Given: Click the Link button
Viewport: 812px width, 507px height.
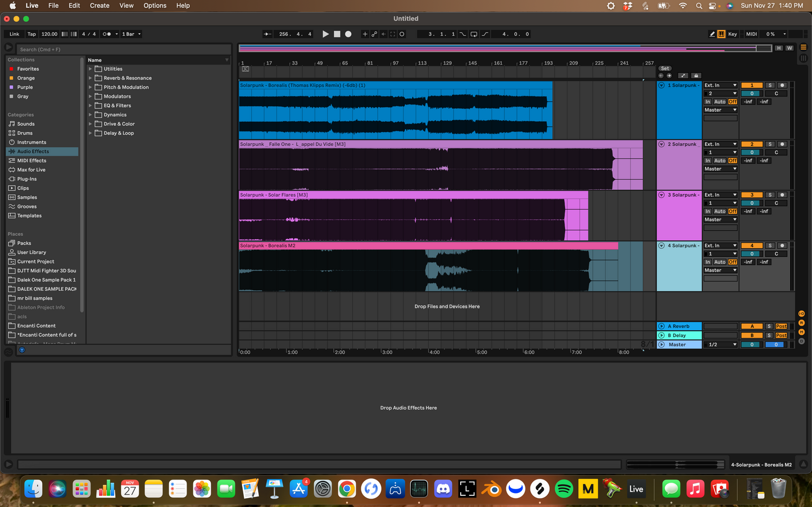Looking at the screenshot, I should coord(15,34).
